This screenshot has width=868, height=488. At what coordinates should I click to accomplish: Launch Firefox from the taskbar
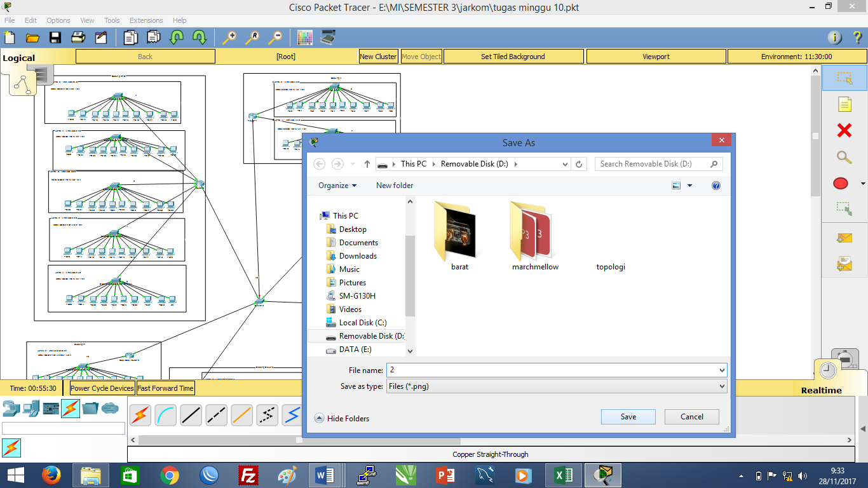[x=51, y=475]
